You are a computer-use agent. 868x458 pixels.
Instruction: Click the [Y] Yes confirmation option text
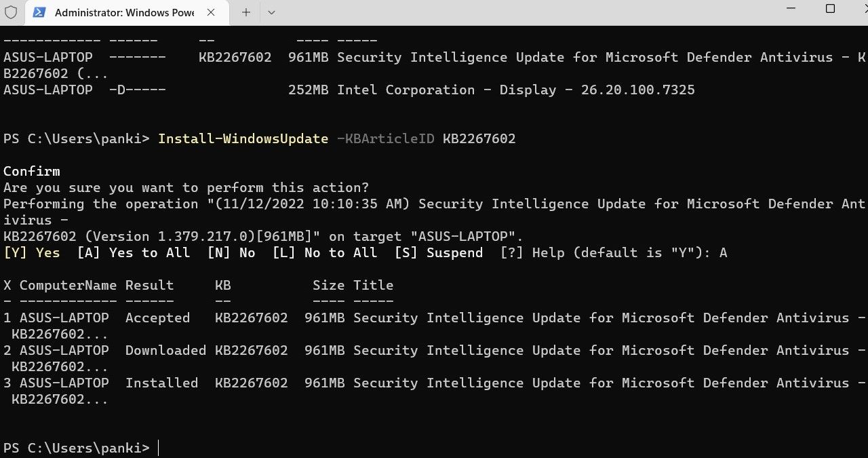31,252
